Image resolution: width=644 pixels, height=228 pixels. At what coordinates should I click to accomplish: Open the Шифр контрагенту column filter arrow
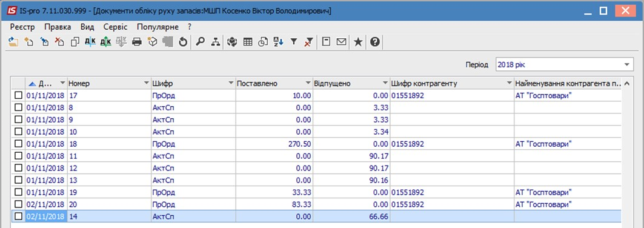[510, 84]
